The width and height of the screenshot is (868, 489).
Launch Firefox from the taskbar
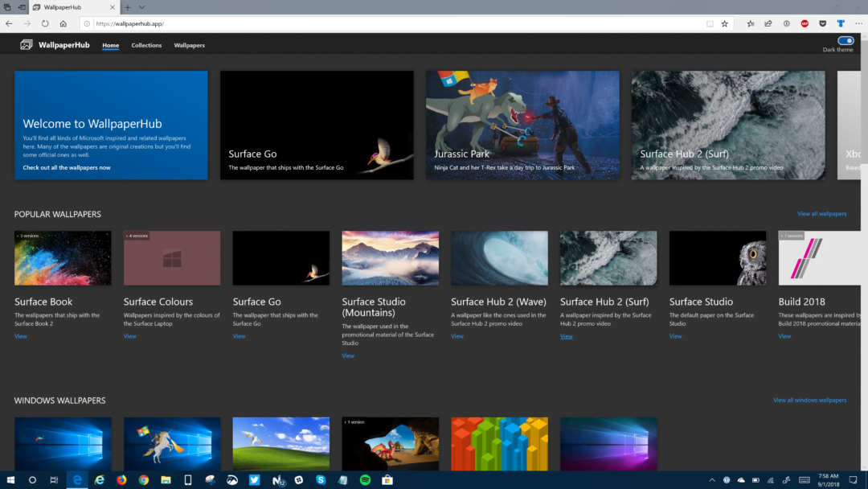click(121, 479)
